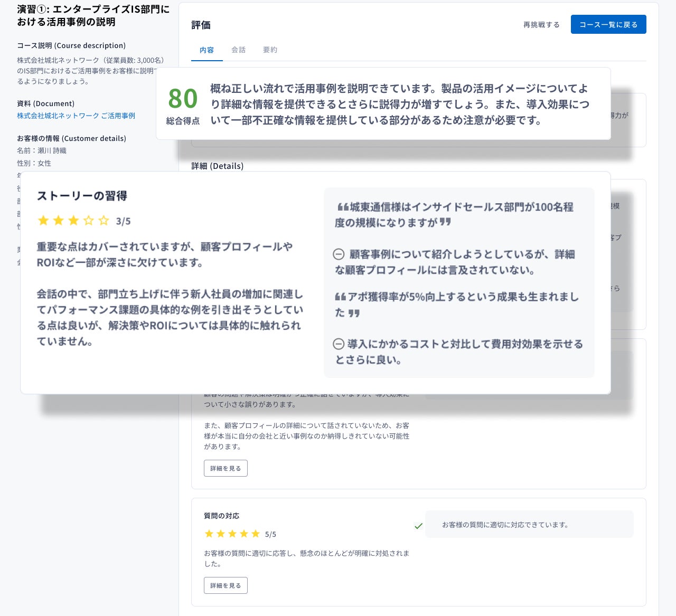Click 詳細を見る below the 顧客プロフィール paragraph
Screen dimensions: 676x616
click(x=226, y=468)
